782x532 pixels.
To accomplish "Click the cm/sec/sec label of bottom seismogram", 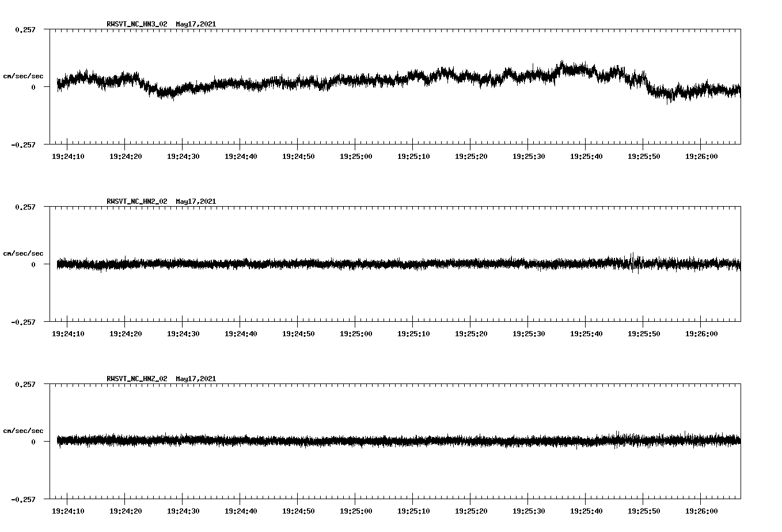I will pos(23,430).
